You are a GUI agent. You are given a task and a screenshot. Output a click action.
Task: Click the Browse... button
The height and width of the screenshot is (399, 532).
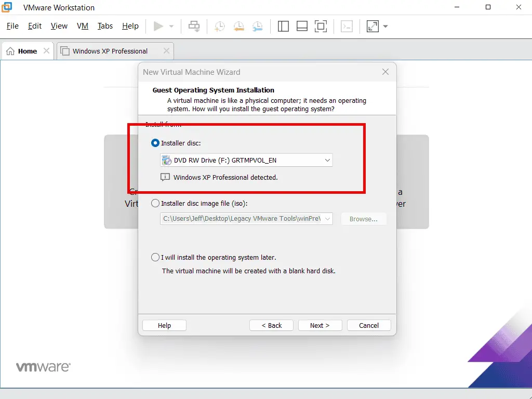[363, 219]
